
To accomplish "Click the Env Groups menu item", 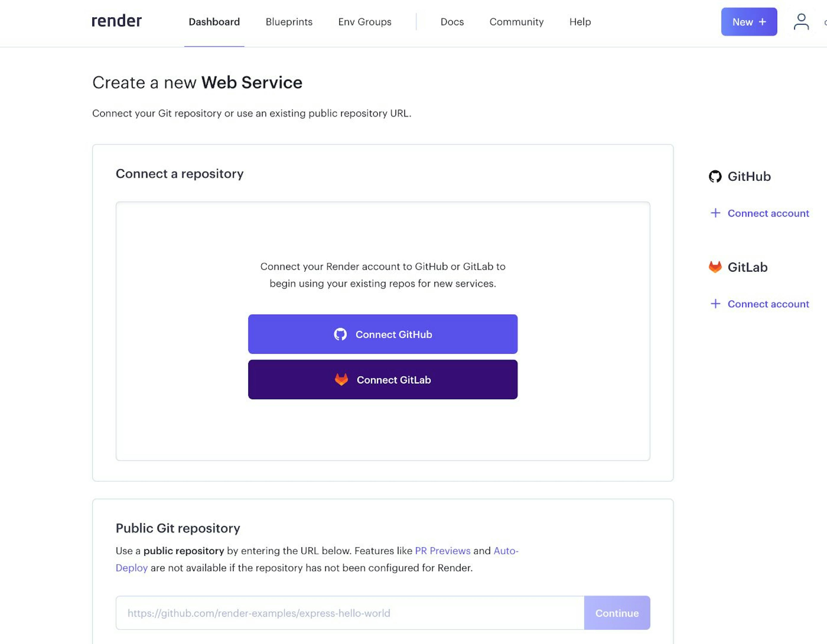I will (x=364, y=22).
